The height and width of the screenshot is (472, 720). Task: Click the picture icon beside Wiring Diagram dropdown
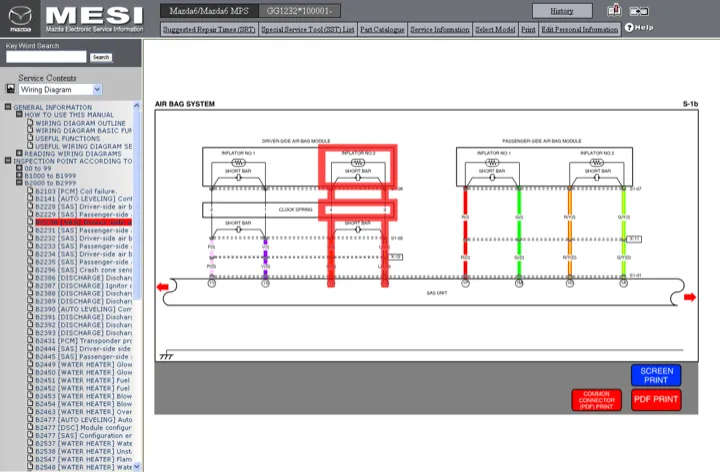pyautogui.click(x=10, y=89)
